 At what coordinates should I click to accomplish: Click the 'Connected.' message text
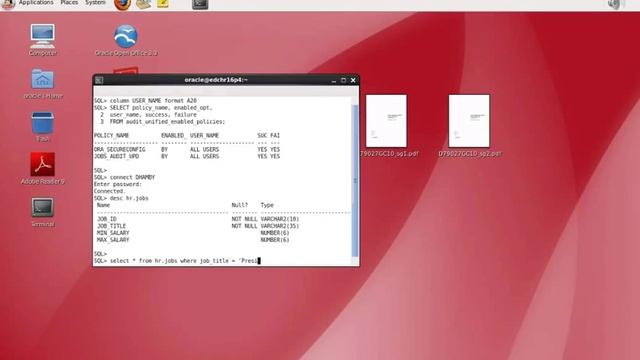pyautogui.click(x=109, y=191)
